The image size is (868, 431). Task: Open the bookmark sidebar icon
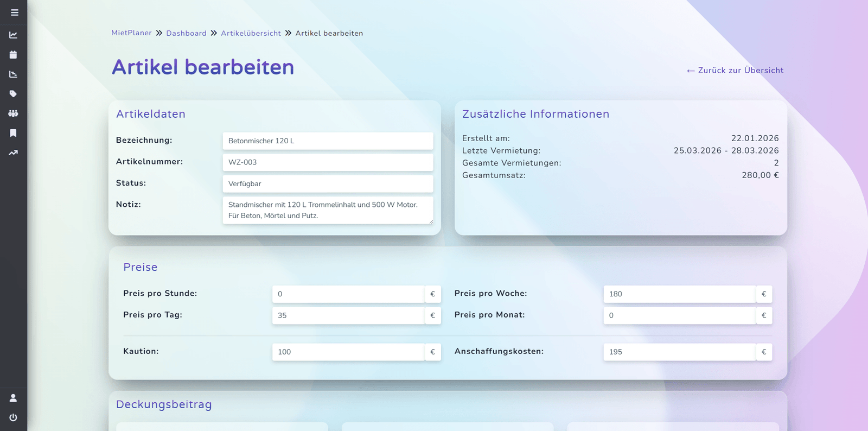point(13,133)
